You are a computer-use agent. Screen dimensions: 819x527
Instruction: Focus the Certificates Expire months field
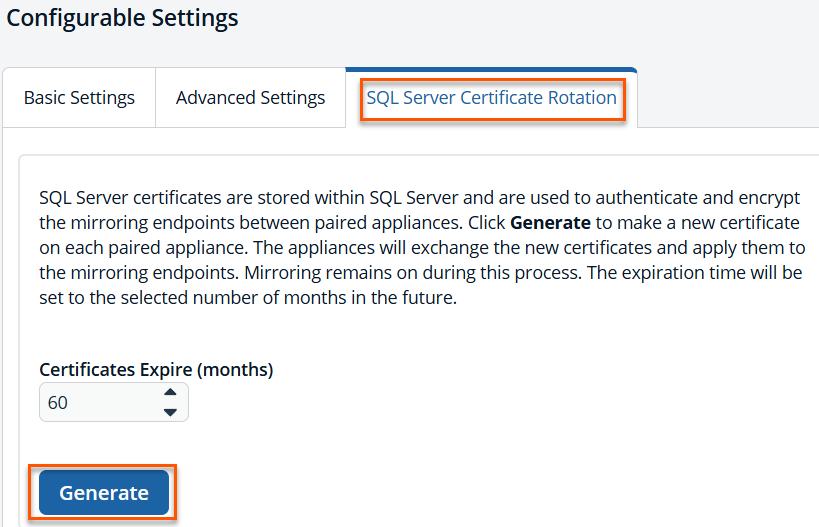113,402
